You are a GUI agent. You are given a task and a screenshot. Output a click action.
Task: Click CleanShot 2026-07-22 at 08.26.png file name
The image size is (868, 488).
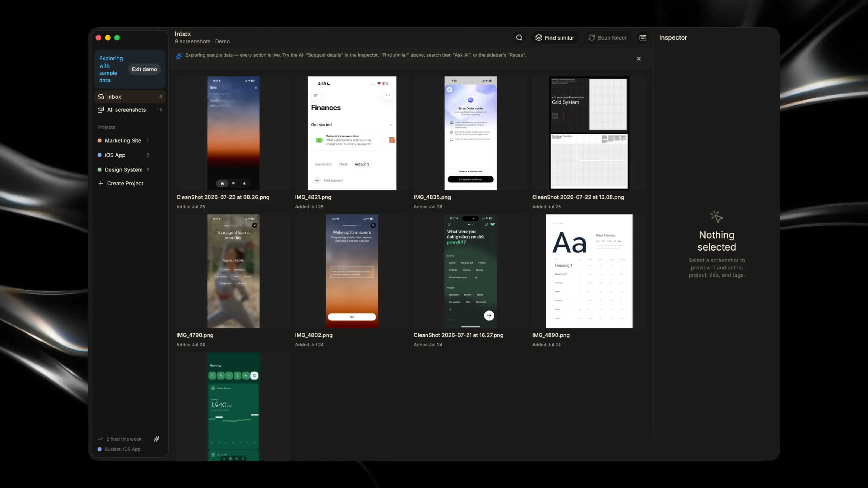[223, 197]
